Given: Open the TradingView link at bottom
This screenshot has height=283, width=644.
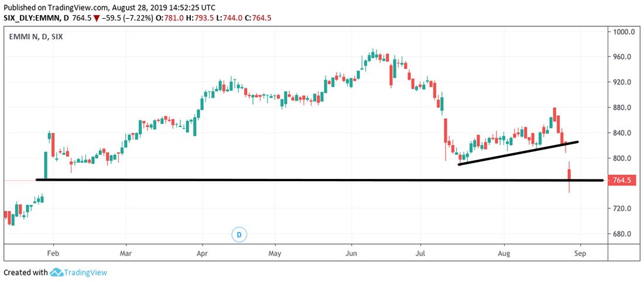Looking at the screenshot, I should pos(86,272).
